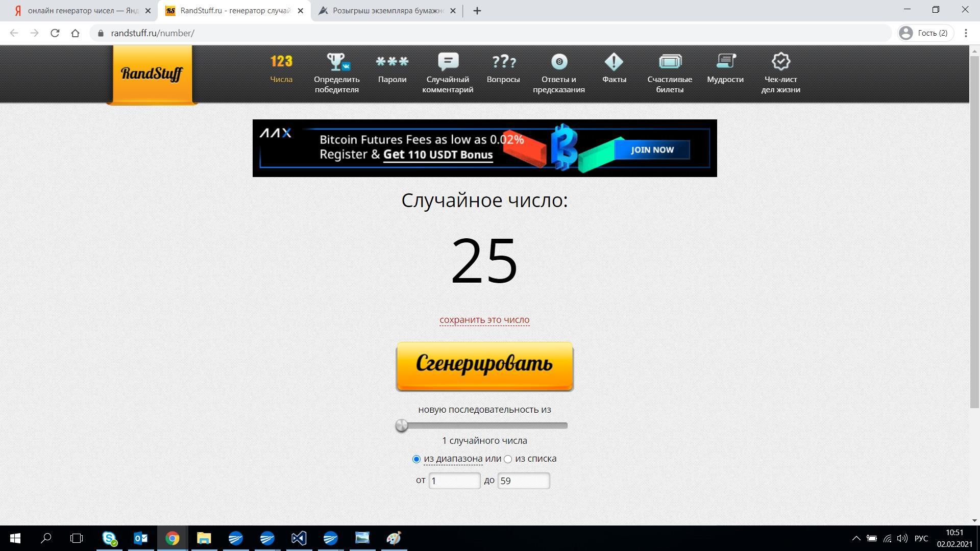The image size is (980, 551).
Task: Click 'сохранить это число' link
Action: coord(484,320)
